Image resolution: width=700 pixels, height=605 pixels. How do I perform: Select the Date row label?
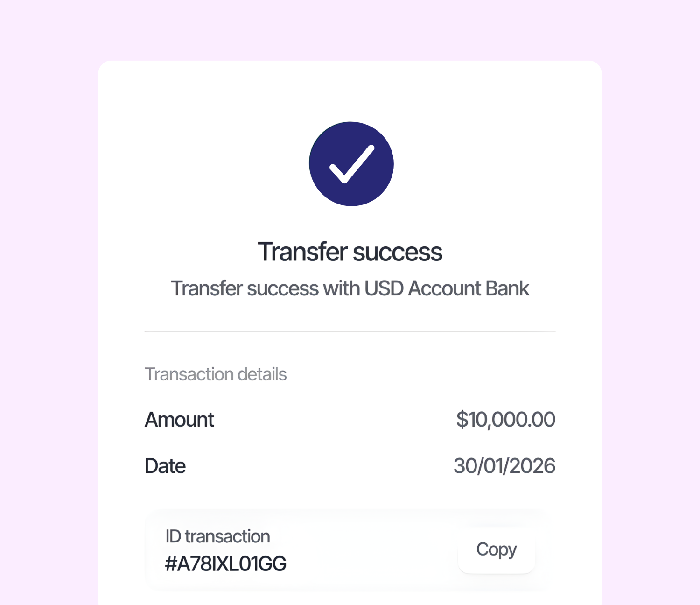coord(164,465)
